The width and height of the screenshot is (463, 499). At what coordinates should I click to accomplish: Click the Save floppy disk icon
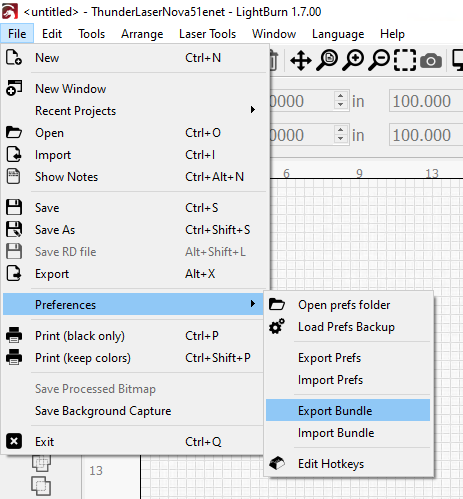[x=14, y=207]
